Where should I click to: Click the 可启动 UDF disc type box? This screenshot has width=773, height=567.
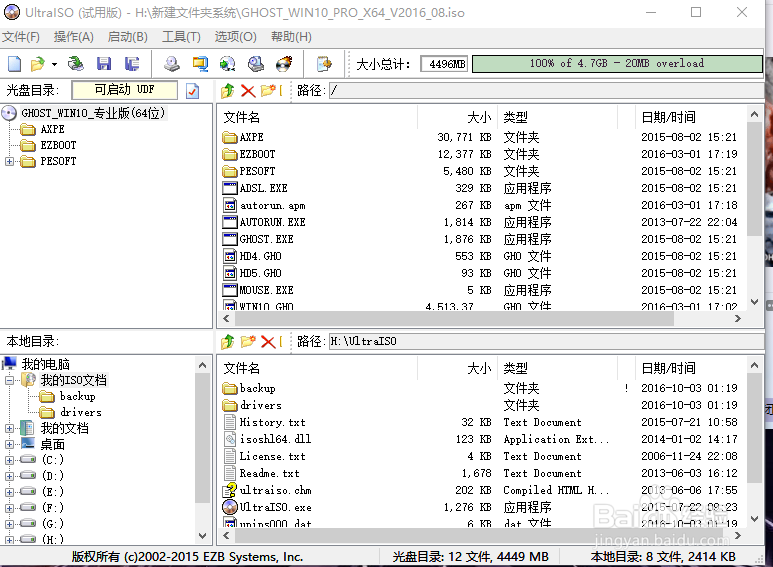(x=124, y=90)
